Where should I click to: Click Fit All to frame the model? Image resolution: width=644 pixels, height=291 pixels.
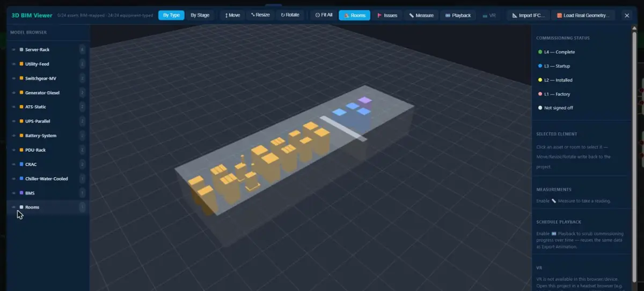[x=324, y=15]
